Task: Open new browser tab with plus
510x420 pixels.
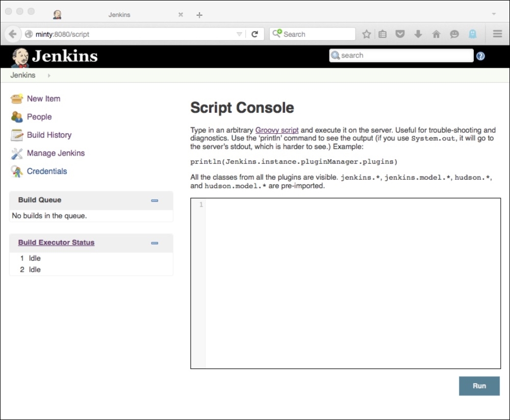Action: [x=199, y=15]
